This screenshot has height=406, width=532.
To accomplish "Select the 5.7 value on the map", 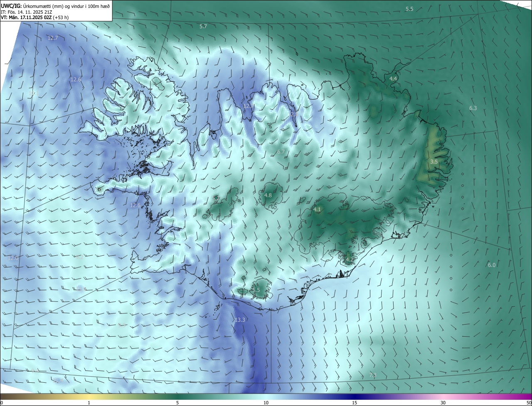I will pyautogui.click(x=203, y=26).
